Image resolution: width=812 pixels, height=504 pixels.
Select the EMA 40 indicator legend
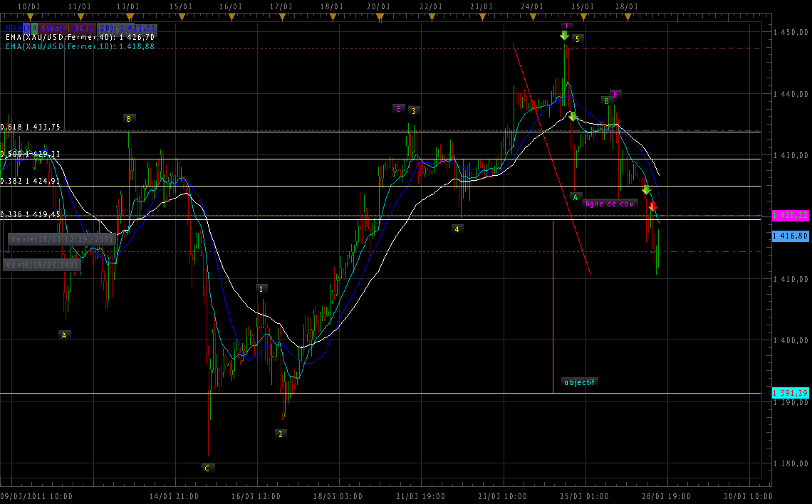tap(80, 37)
